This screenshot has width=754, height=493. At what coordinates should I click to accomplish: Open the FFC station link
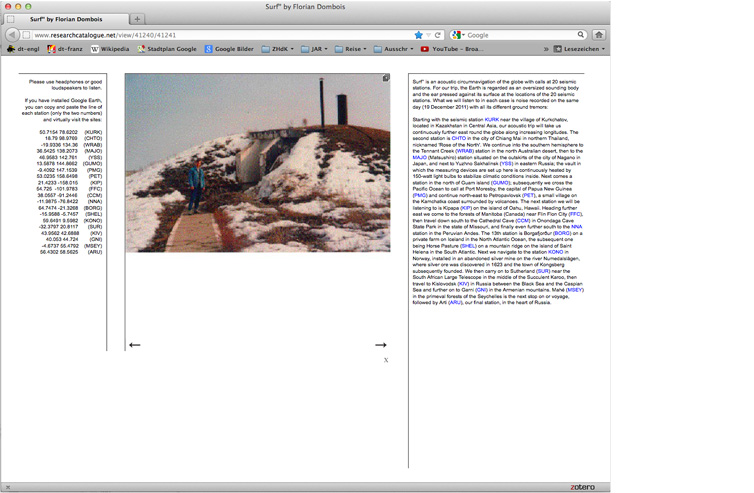point(575,214)
